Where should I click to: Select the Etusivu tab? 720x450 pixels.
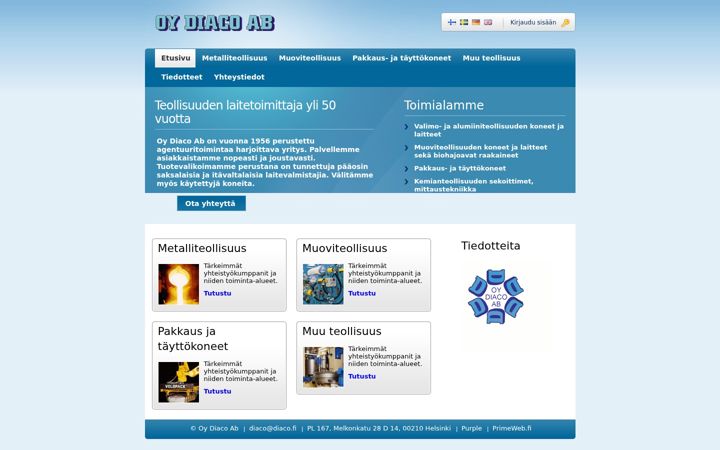pos(175,58)
